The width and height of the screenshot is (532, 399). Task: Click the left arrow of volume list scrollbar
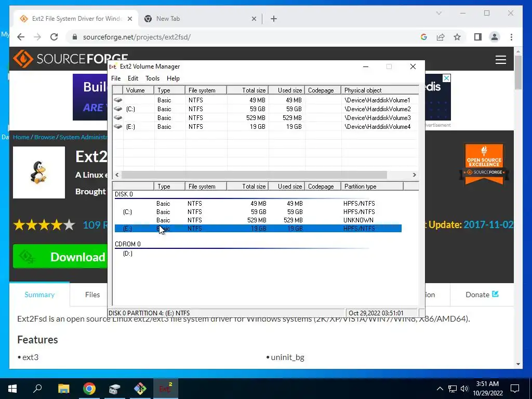pyautogui.click(x=117, y=175)
